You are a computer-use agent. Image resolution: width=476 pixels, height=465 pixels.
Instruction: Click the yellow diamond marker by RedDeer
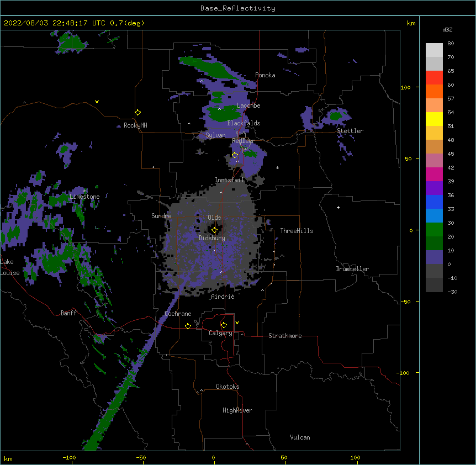coord(235,155)
